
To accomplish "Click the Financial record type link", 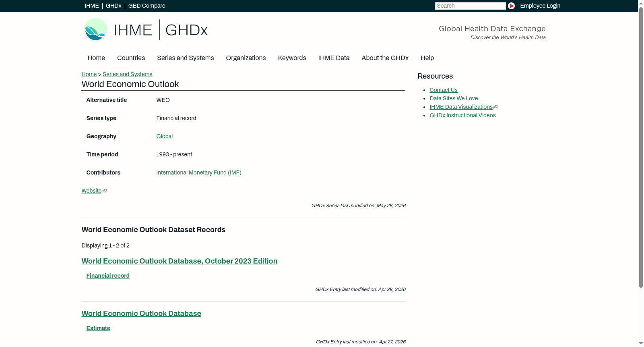I will 108,276.
